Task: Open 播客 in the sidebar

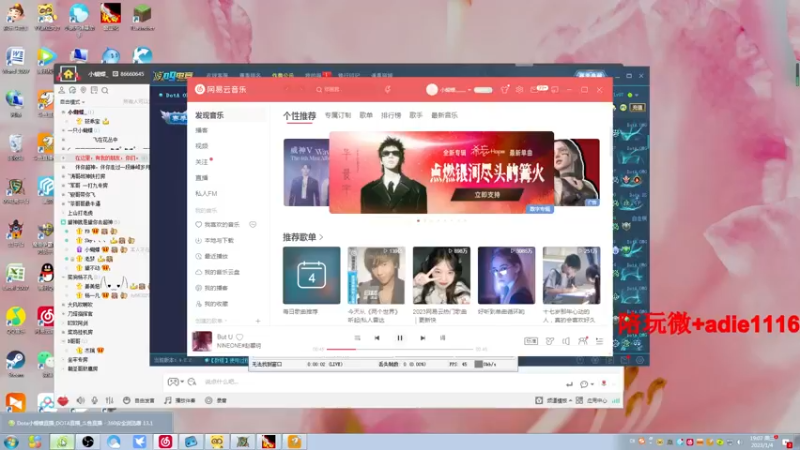Action: (202, 131)
